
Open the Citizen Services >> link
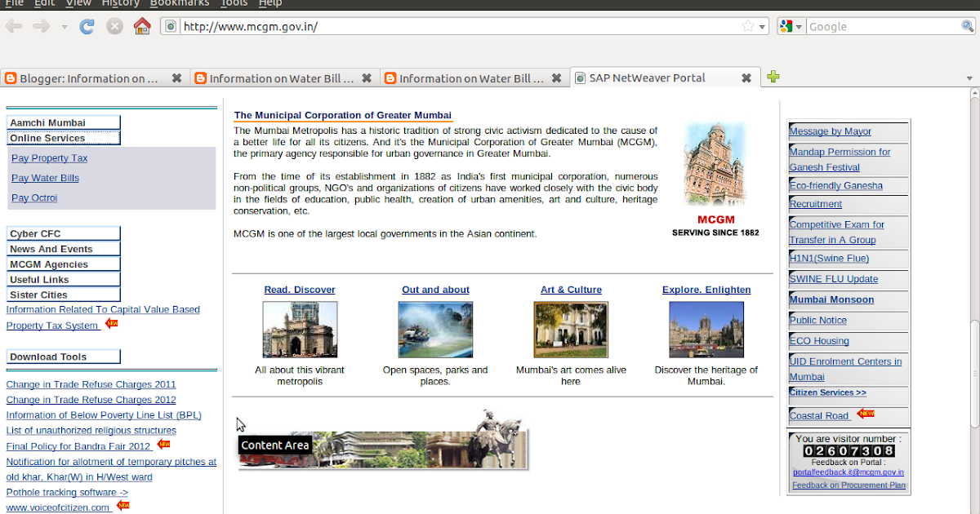(827, 392)
